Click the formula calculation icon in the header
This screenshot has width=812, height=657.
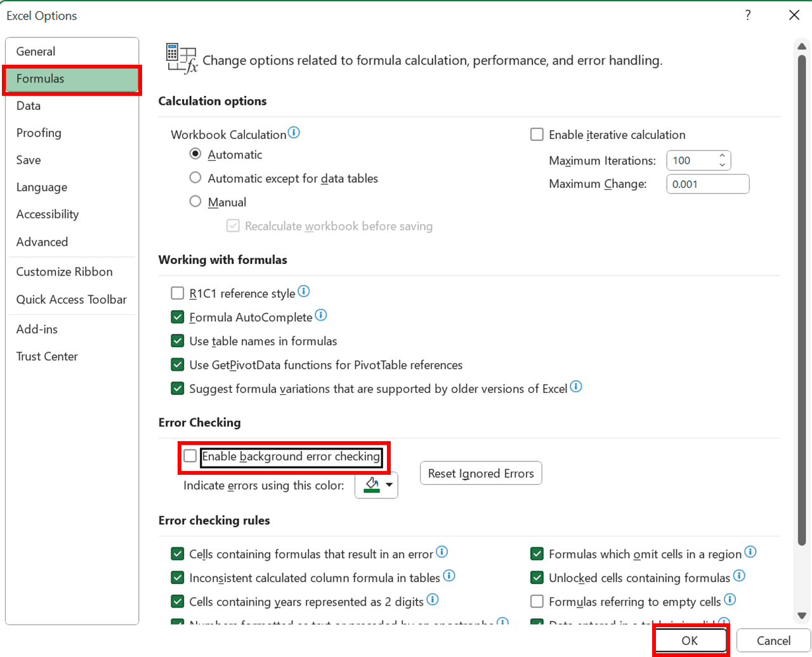click(181, 58)
